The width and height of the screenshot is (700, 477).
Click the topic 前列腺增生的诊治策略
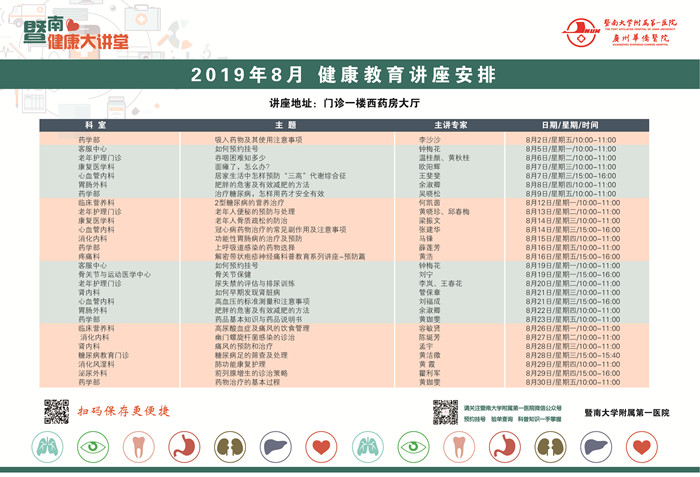pyautogui.click(x=251, y=373)
